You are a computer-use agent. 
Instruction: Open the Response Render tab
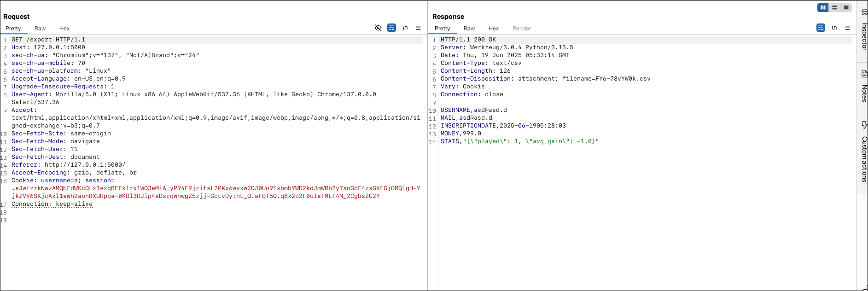521,29
